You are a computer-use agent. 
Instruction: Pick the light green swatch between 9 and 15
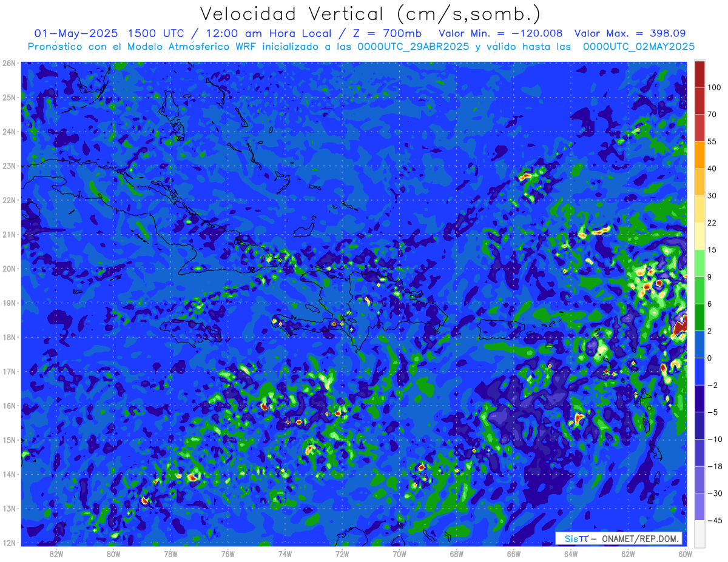[699, 263]
